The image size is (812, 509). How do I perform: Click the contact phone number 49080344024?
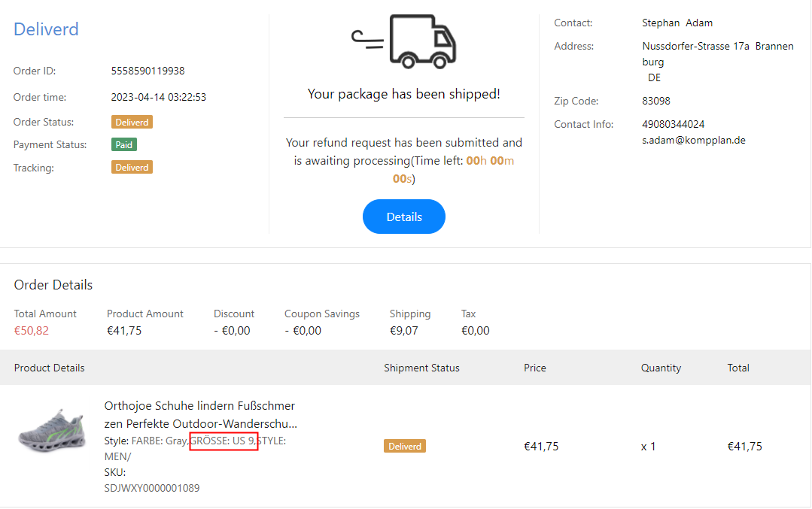click(673, 124)
